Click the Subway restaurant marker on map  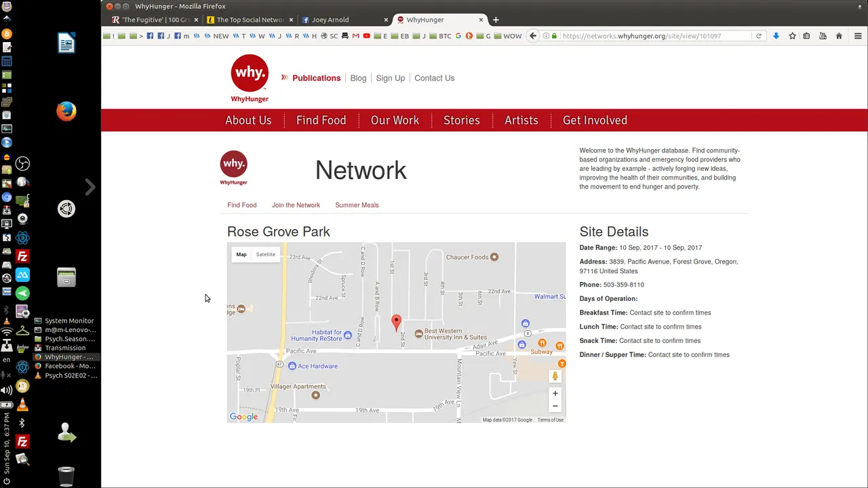542,343
